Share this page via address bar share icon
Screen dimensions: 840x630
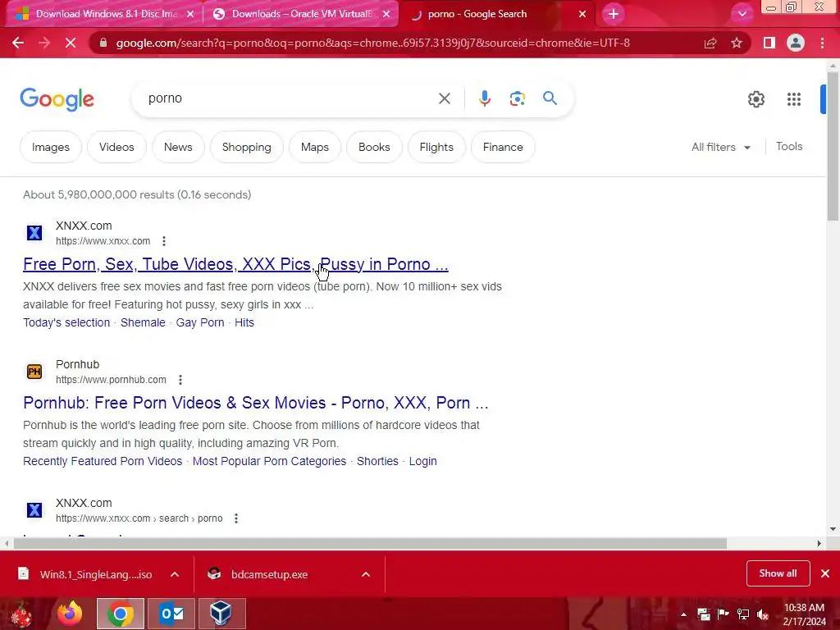coord(710,43)
